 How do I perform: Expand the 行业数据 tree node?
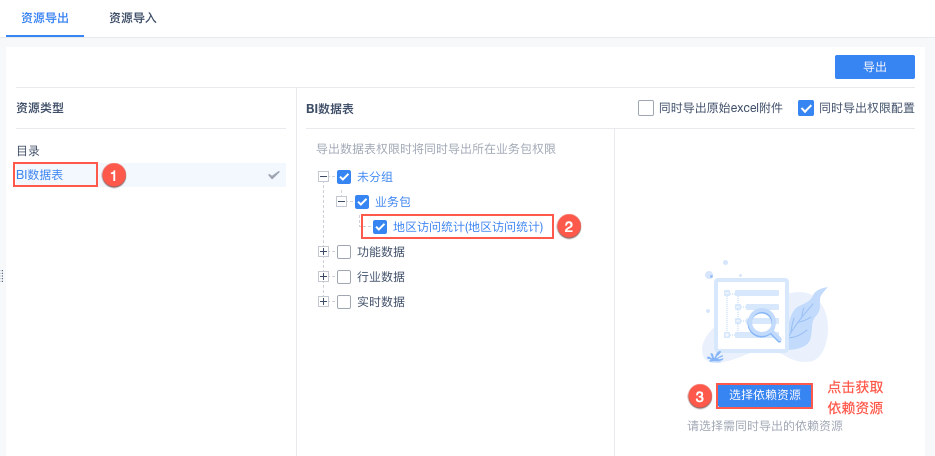323,277
